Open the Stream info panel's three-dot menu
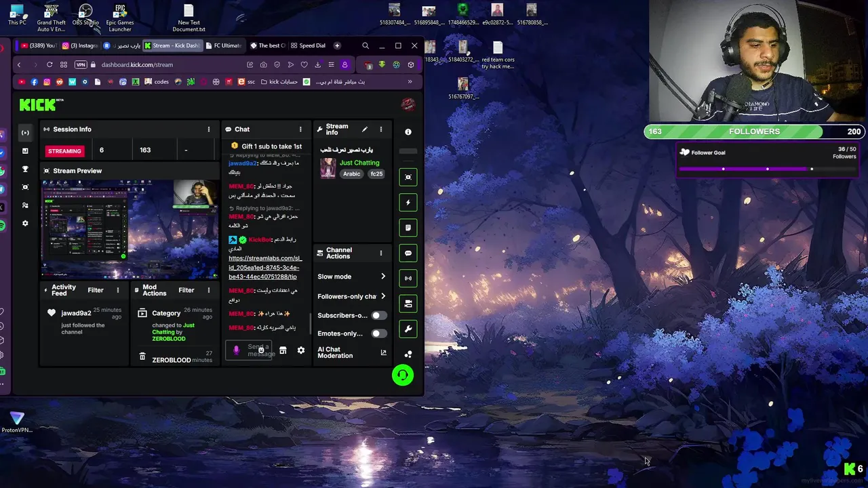The width and height of the screenshot is (868, 488). pos(380,129)
